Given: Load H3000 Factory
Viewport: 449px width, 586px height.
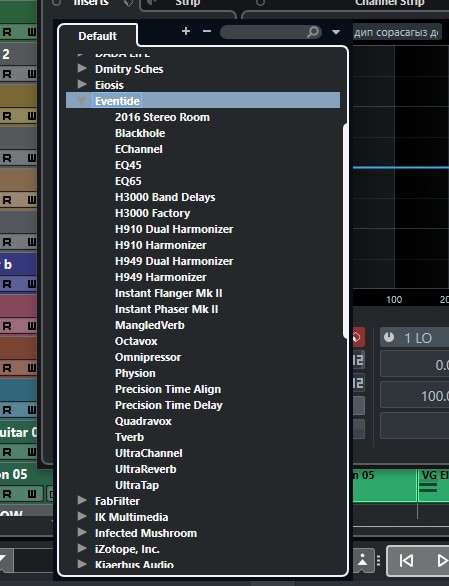Looking at the screenshot, I should click(153, 213).
